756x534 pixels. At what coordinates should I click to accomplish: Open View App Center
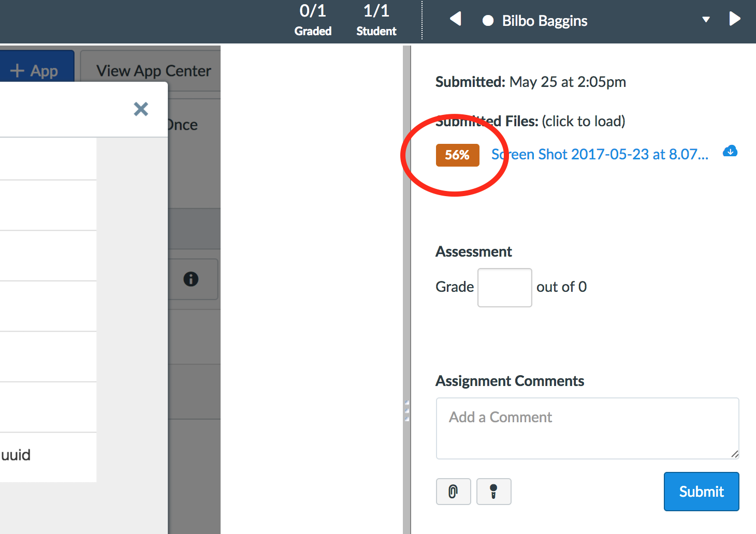153,71
